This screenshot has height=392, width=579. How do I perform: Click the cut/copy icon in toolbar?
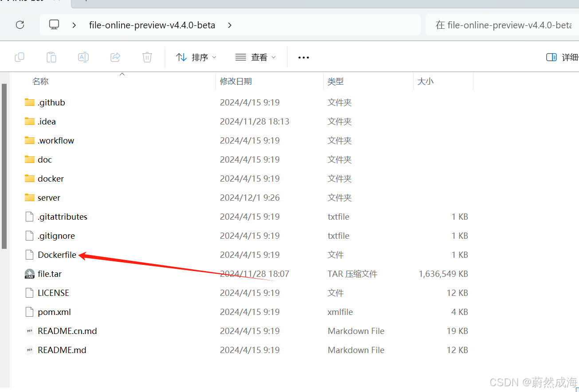(20, 57)
